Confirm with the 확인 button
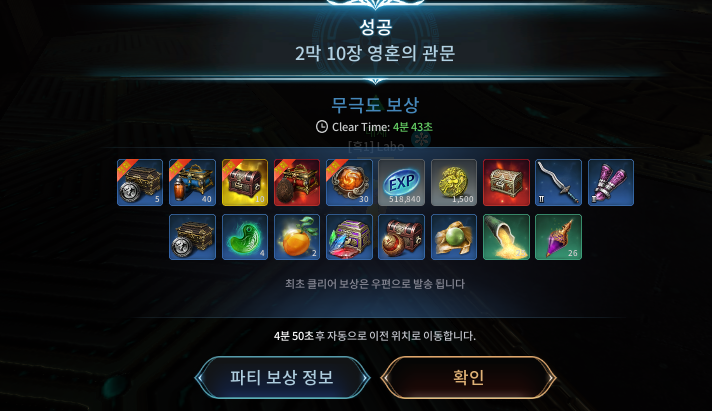Viewport: 712px width, 411px height. [468, 377]
